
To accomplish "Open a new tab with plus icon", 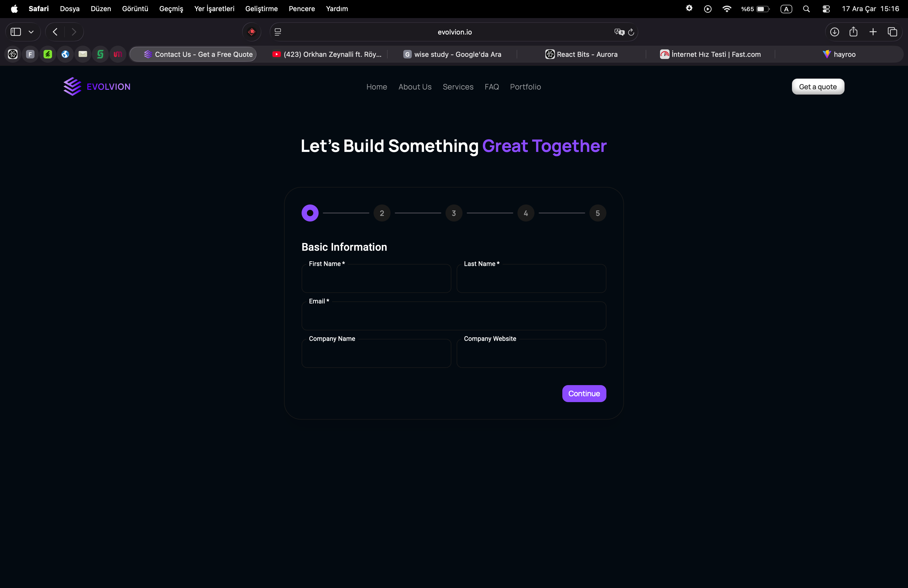I will point(873,32).
